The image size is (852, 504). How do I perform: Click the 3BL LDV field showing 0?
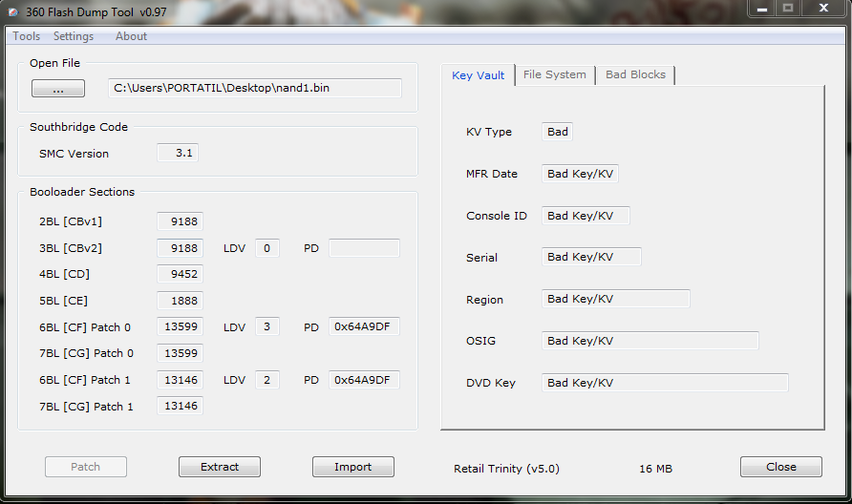click(x=267, y=248)
